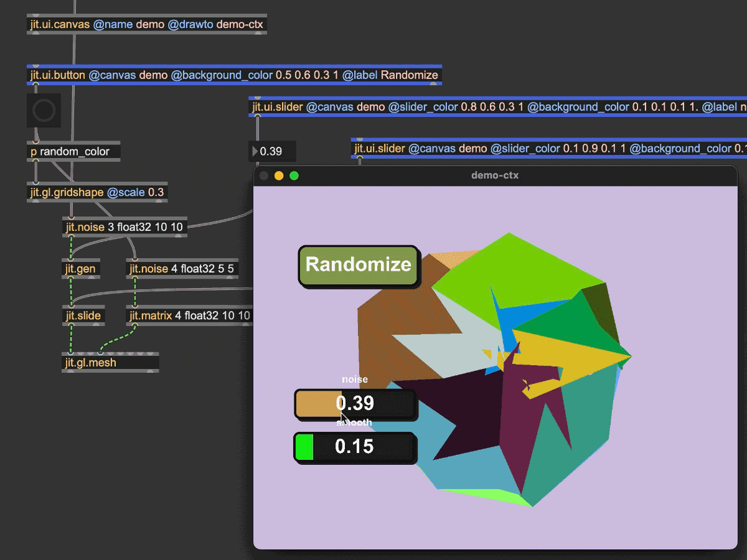Select the p random_color subpatcher object
Screen dimensions: 747x560
[73, 151]
